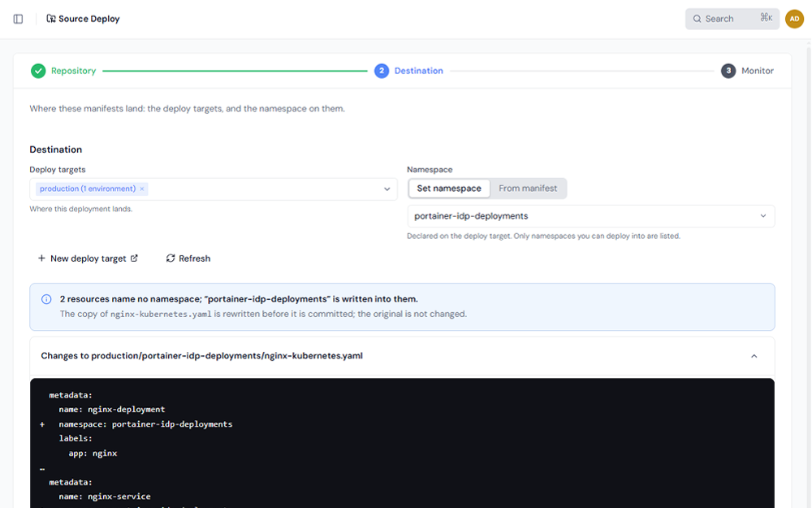Click the external link icon beside New deploy target
This screenshot has height=508, width=812.
(134, 258)
